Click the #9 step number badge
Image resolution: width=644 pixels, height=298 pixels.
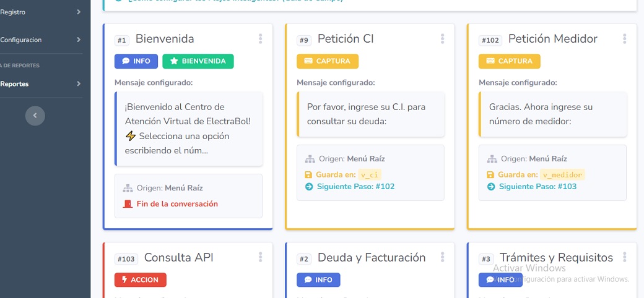click(304, 40)
